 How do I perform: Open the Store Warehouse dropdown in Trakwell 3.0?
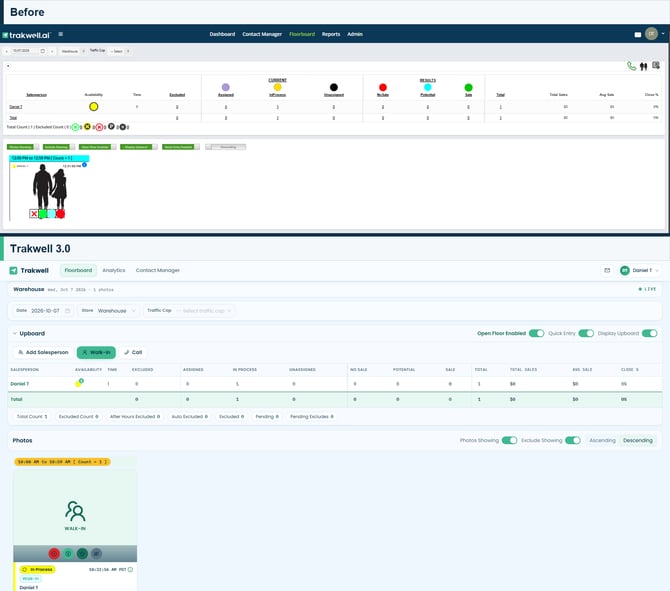(x=109, y=311)
